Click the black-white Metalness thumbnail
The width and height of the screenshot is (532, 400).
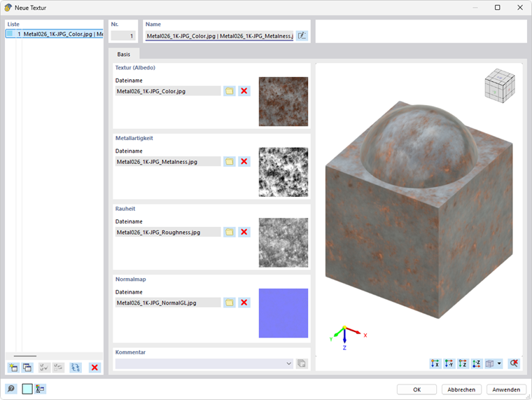(283, 172)
